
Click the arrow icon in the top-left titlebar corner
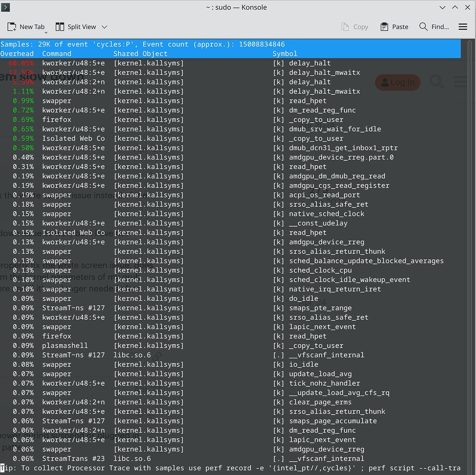[5, 7]
